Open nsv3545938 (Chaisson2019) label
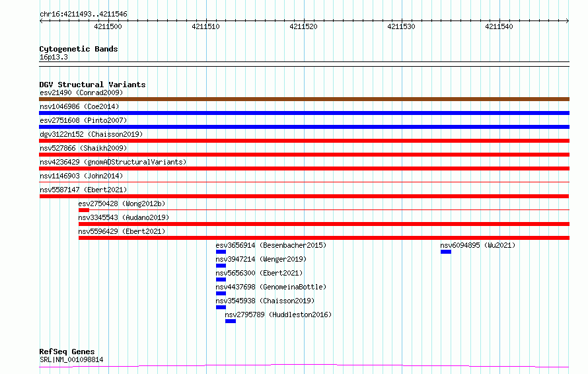Viewport: 588px width, 374px height. (265, 301)
